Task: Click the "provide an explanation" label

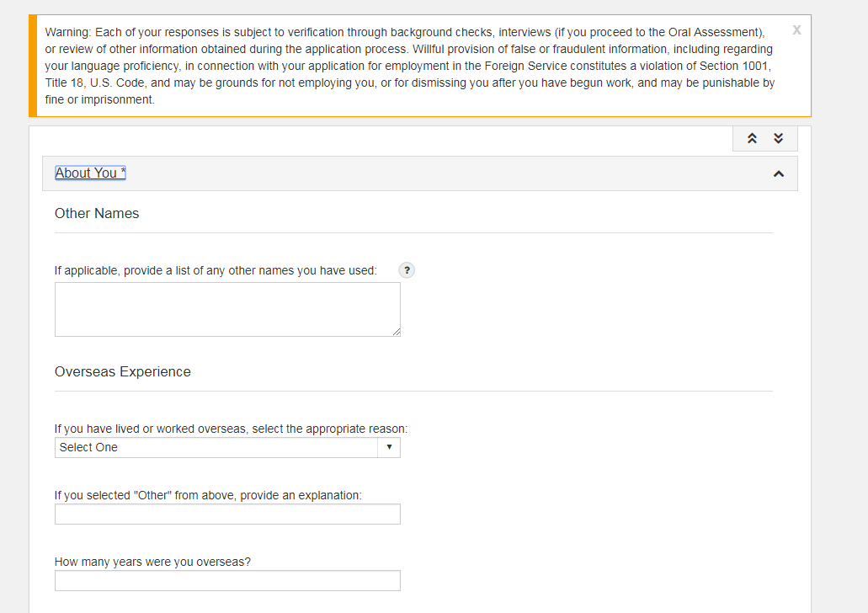Action: tap(208, 495)
